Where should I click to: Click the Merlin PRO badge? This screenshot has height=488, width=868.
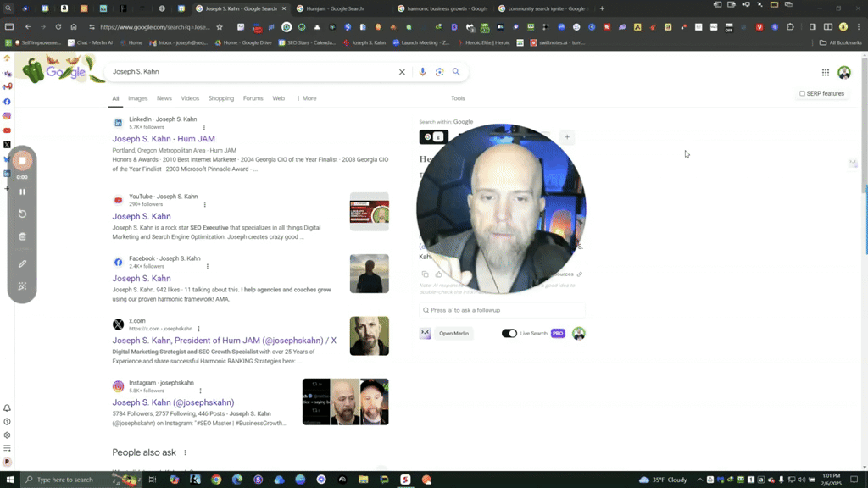tap(558, 333)
